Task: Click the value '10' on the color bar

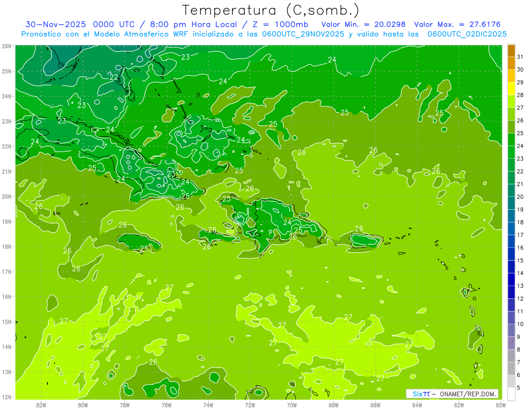Action: click(x=520, y=324)
